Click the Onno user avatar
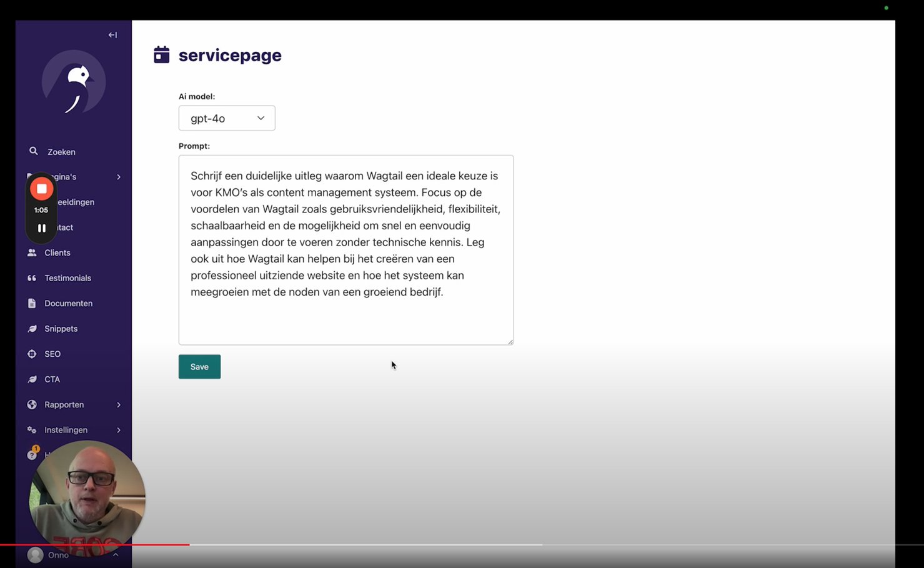The width and height of the screenshot is (924, 568). click(35, 555)
